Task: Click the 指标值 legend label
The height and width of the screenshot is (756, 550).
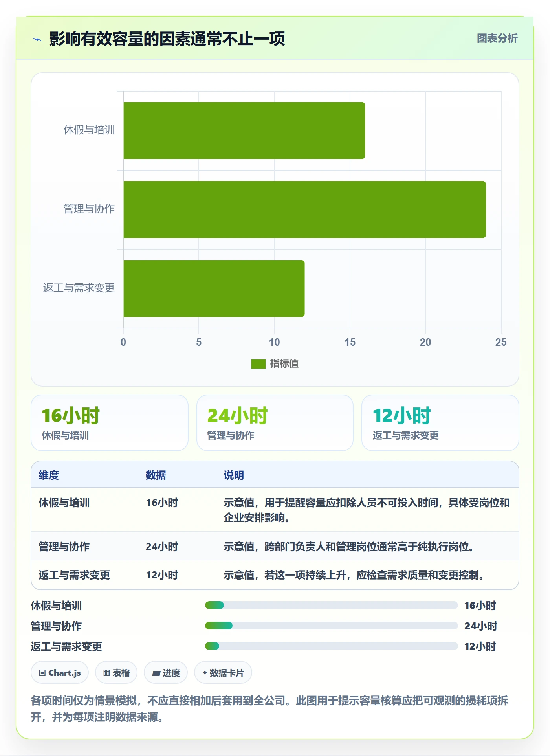Action: [284, 364]
